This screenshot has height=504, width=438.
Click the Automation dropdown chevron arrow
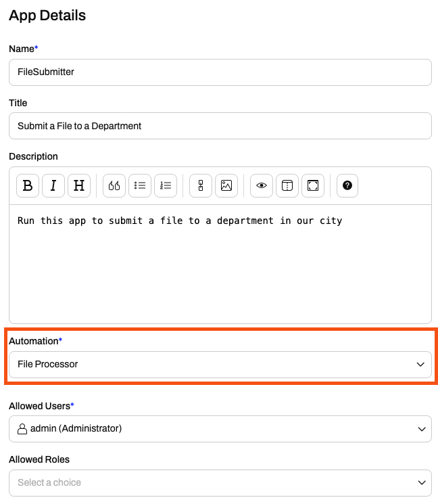point(420,365)
